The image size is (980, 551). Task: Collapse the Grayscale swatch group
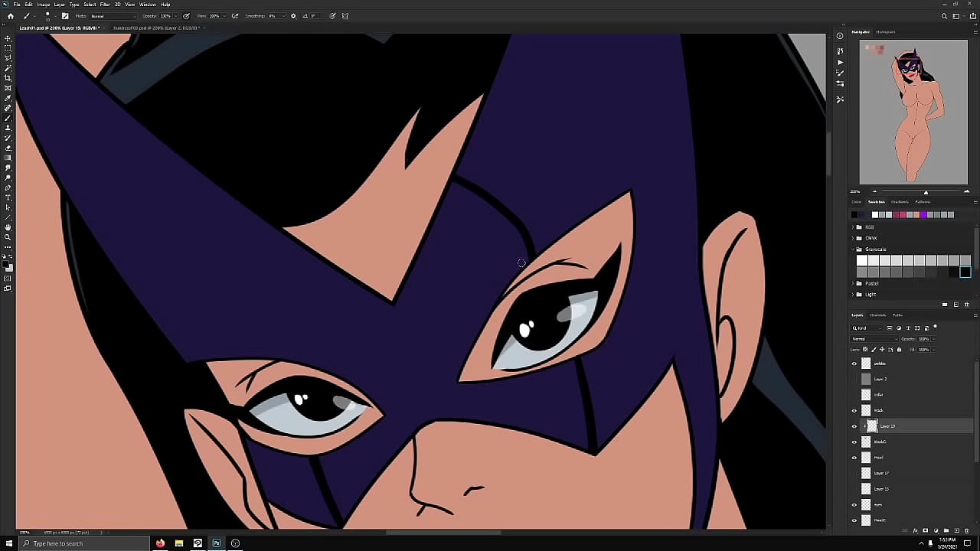coord(853,249)
